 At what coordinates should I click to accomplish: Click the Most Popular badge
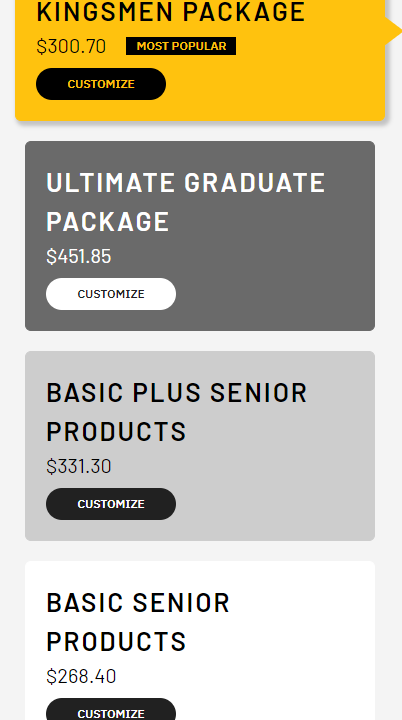(x=181, y=46)
